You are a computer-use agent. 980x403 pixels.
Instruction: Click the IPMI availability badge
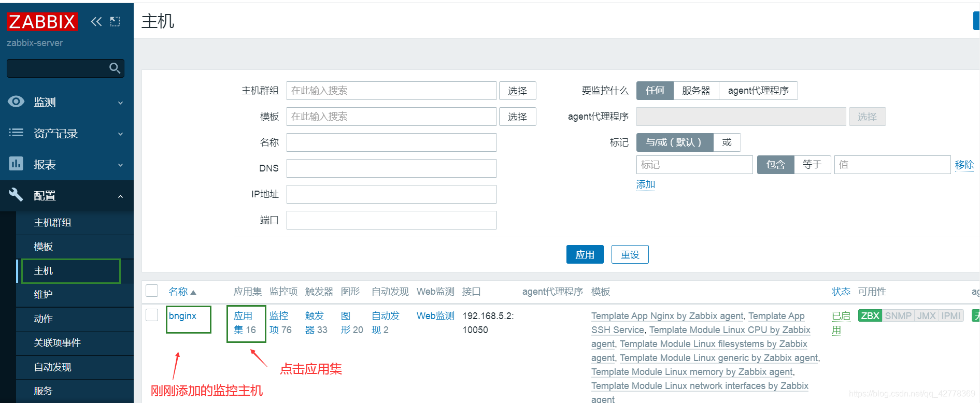coord(951,316)
